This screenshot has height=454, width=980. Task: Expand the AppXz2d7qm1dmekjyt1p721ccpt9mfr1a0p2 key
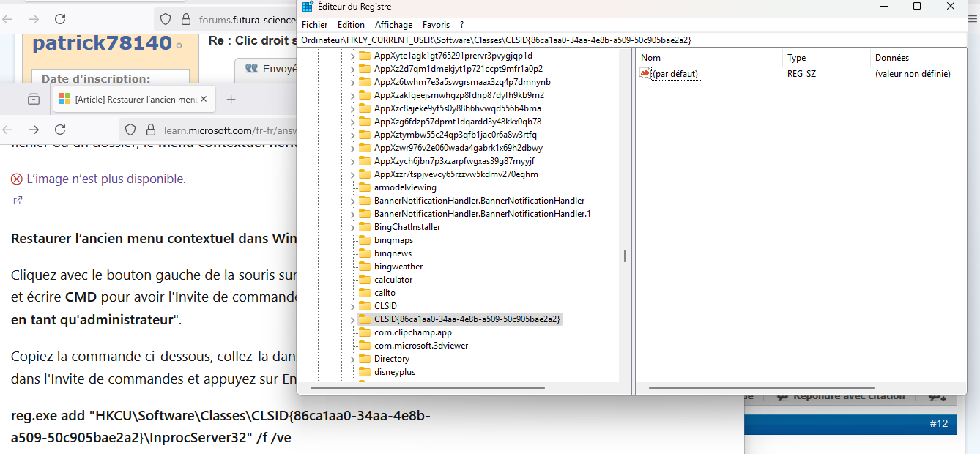[352, 69]
